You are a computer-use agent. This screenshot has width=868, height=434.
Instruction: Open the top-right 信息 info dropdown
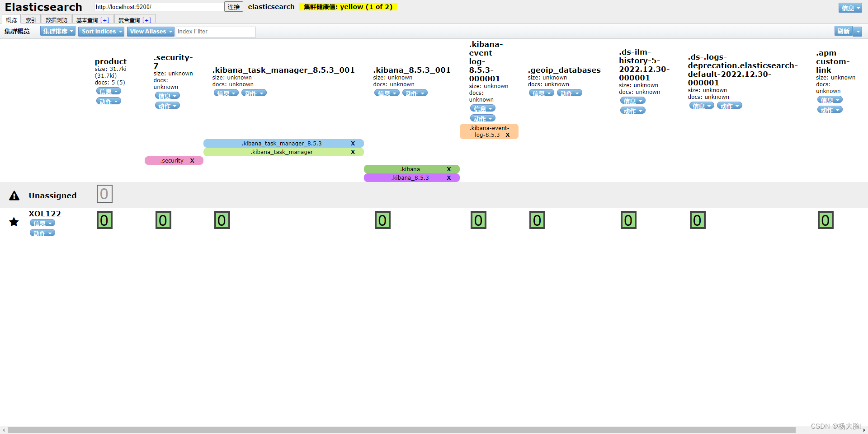pos(850,8)
